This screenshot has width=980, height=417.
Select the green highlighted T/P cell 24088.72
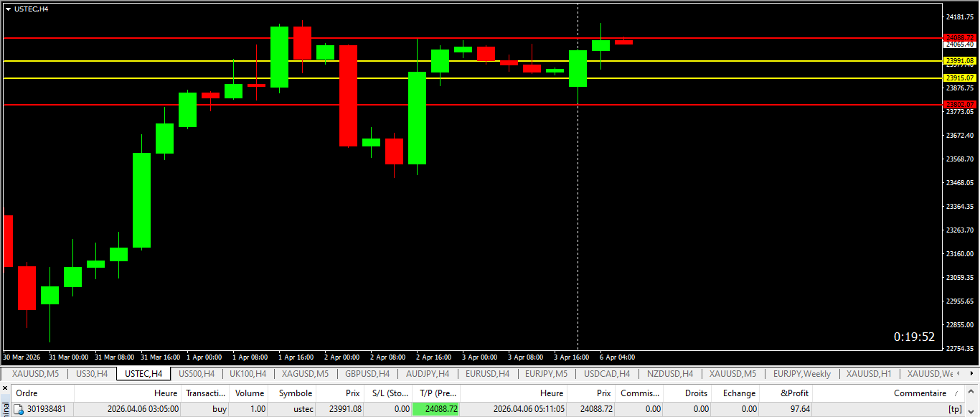436,409
